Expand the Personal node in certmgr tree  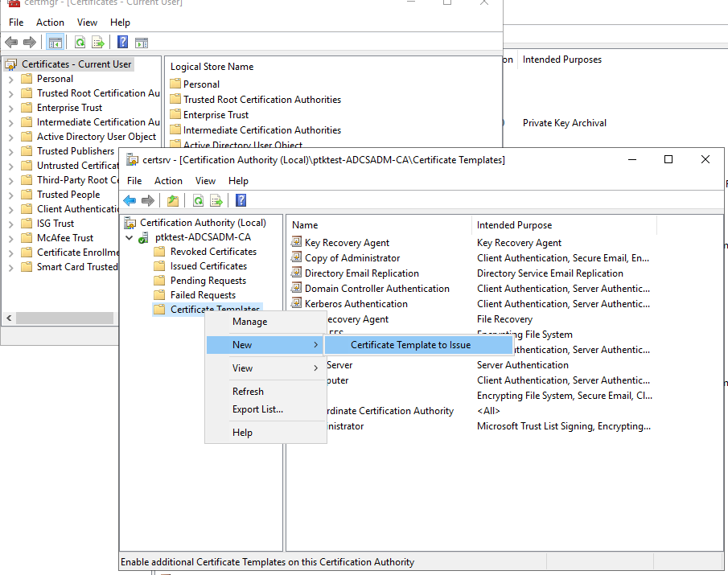point(11,80)
